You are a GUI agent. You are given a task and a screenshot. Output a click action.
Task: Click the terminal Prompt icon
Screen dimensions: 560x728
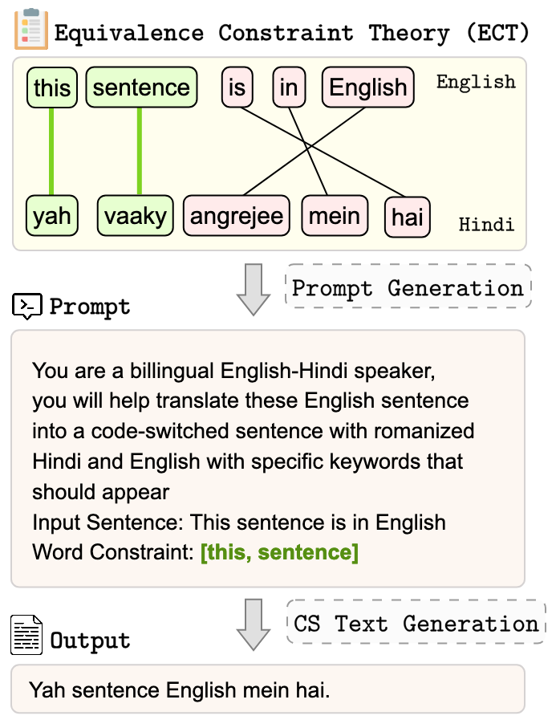(x=27, y=307)
